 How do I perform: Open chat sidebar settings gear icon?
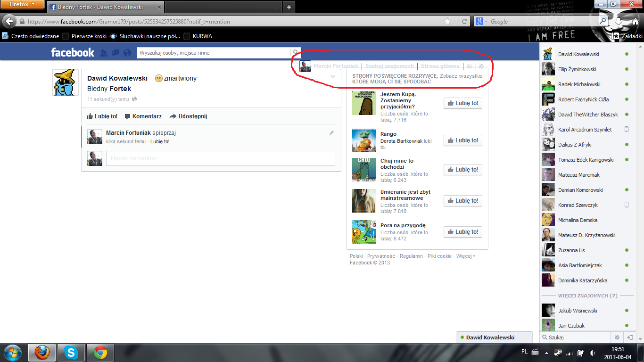[617, 337]
